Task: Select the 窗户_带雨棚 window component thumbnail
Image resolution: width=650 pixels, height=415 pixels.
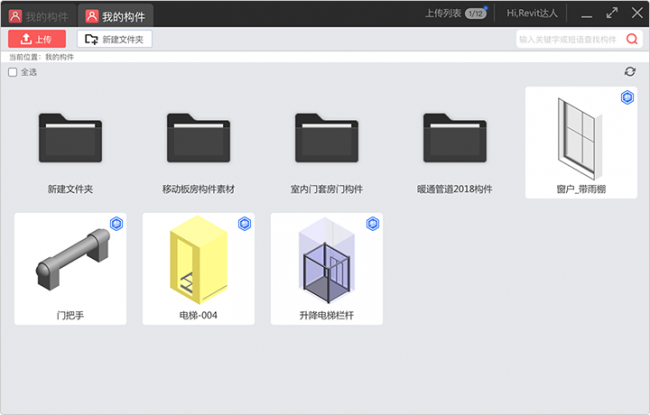Action: coord(580,135)
